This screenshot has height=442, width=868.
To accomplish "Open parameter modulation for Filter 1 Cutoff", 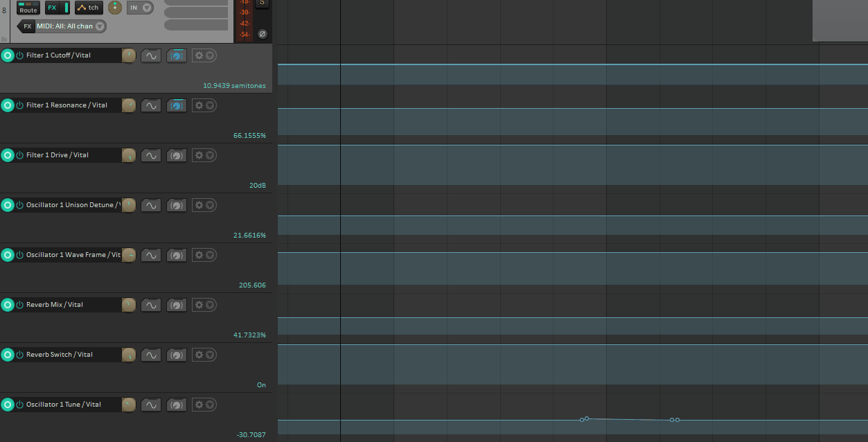I will click(x=177, y=55).
